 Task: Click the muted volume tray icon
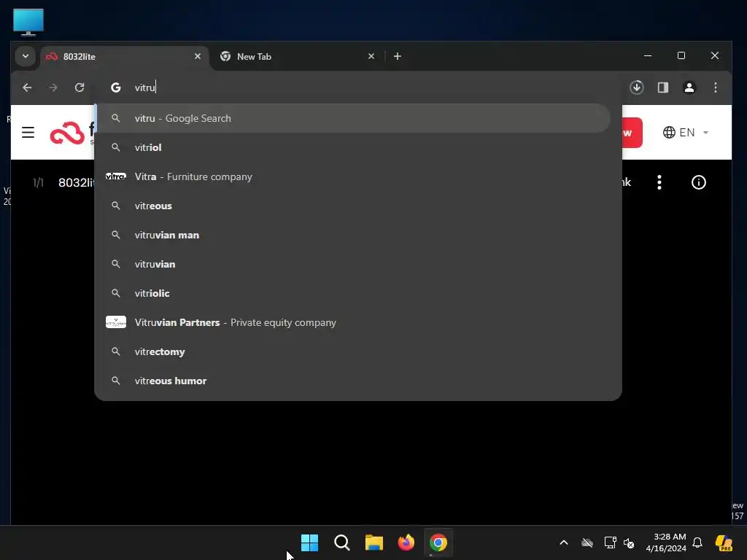tap(629, 542)
